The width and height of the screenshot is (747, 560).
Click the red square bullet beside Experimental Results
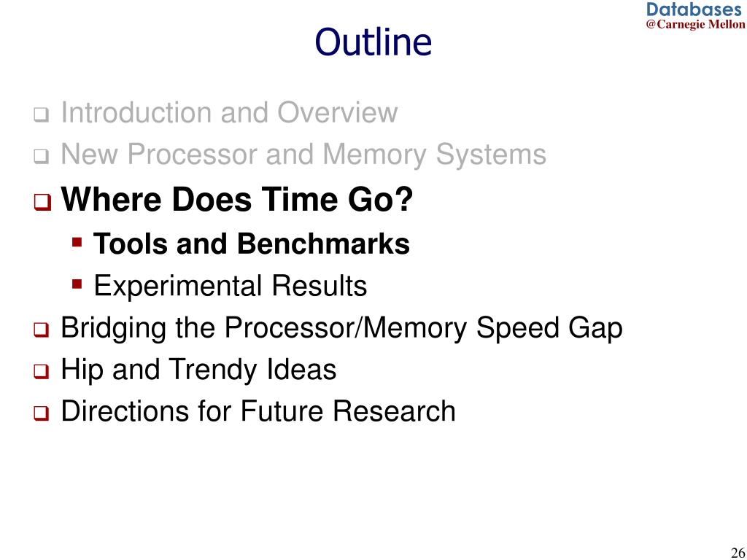[x=77, y=284]
